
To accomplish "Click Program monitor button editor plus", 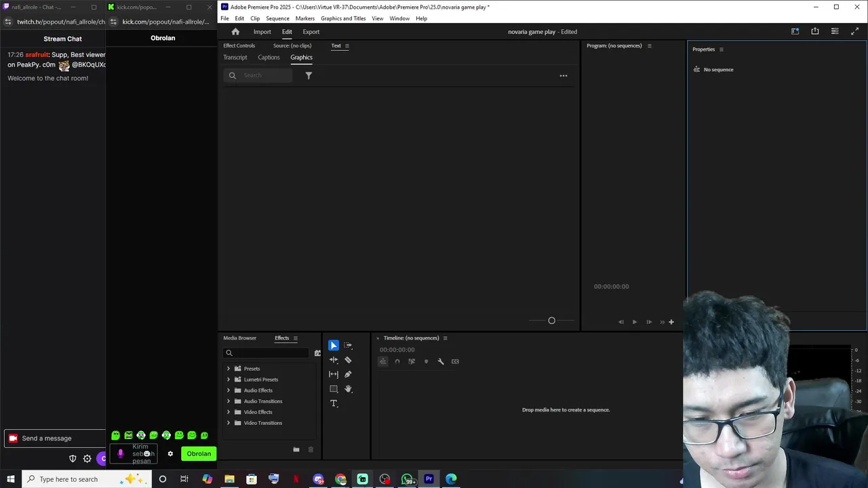I will point(671,322).
